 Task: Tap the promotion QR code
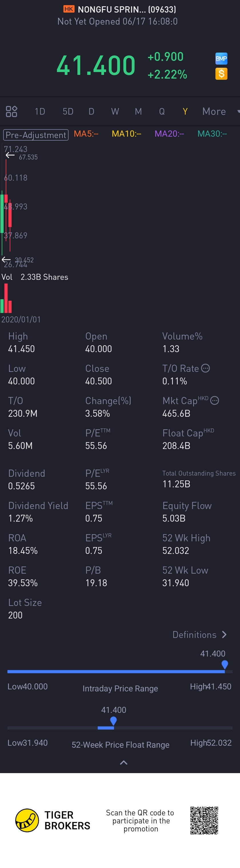tap(204, 820)
